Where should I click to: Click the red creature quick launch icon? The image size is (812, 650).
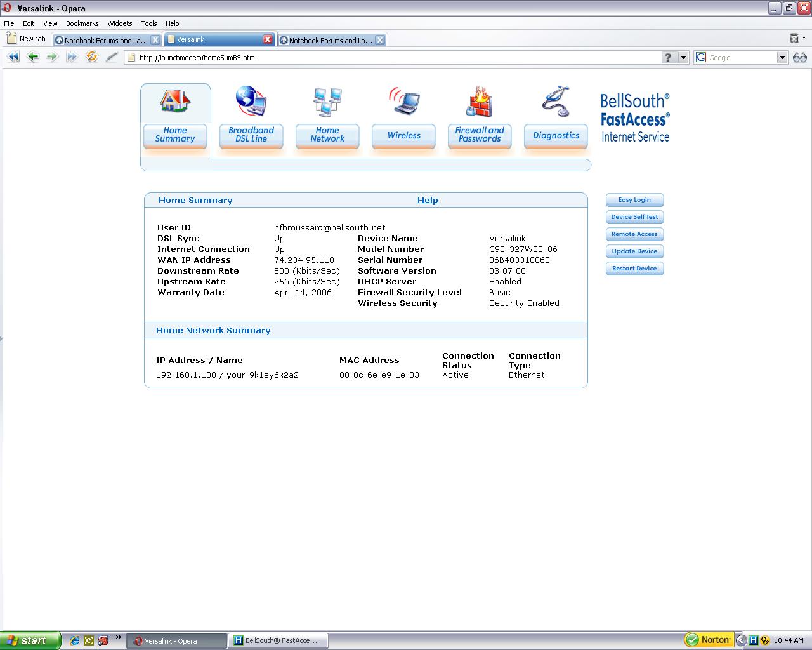point(103,640)
